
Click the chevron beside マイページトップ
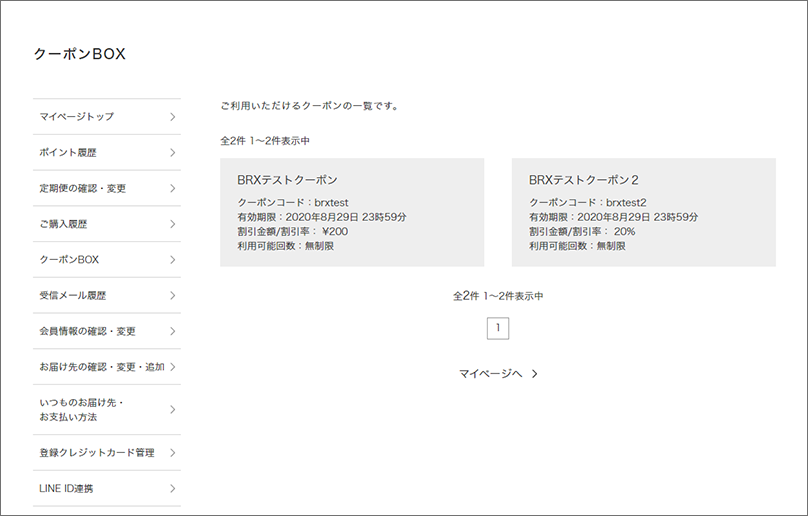(x=172, y=117)
